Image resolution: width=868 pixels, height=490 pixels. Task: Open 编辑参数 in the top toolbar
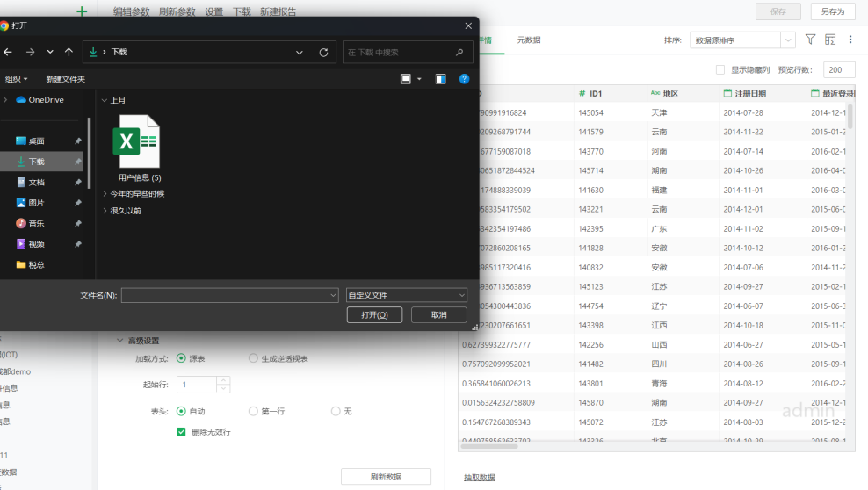(132, 11)
